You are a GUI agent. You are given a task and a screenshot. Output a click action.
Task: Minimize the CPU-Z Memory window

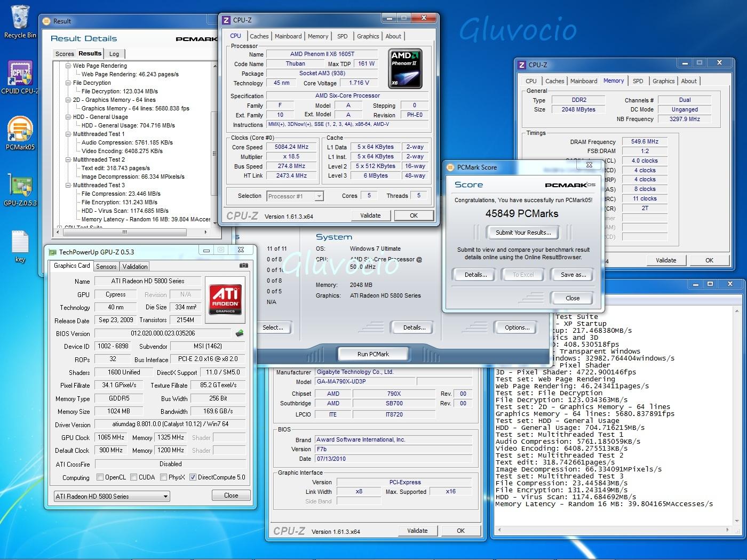click(685, 63)
